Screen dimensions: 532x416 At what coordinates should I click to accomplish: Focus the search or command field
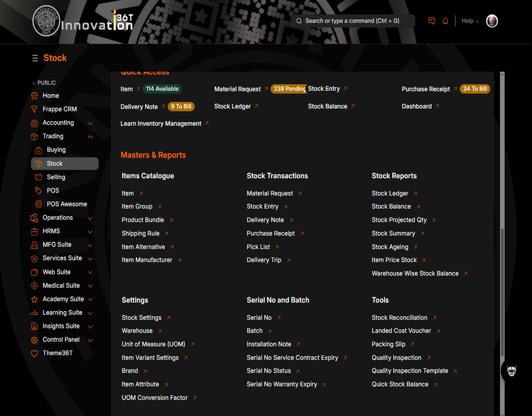[x=352, y=21]
